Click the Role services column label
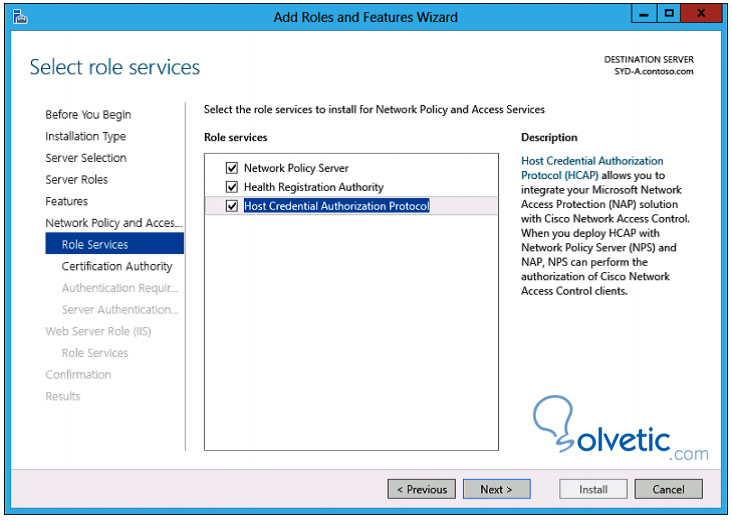This screenshot has height=521, width=732. [x=236, y=137]
